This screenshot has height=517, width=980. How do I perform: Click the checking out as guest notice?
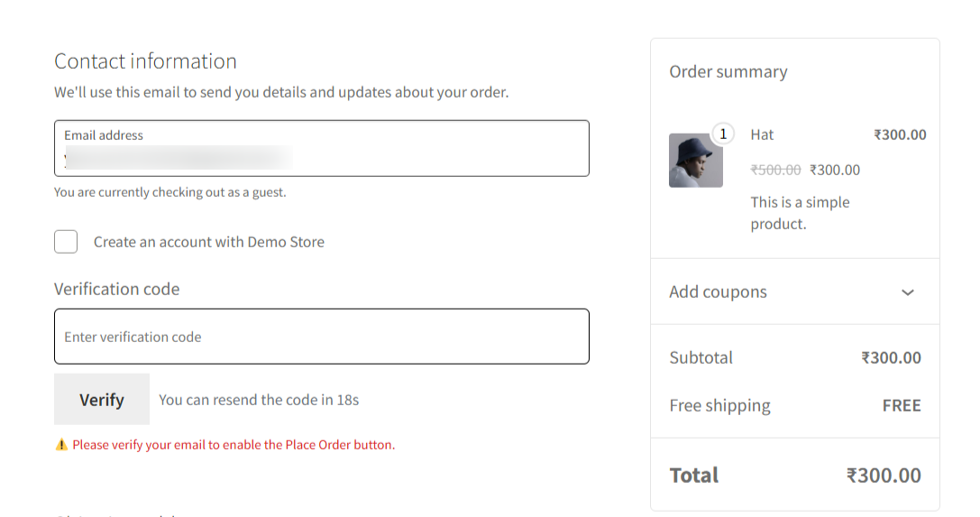coord(169,192)
